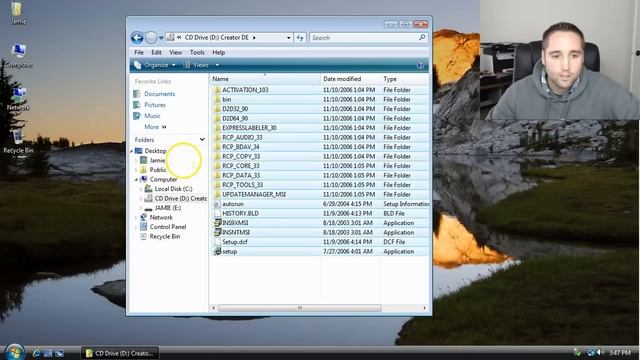Image resolution: width=640 pixels, height=360 pixels.
Task: Open the Computer desktop icon
Action: pyautogui.click(x=18, y=56)
